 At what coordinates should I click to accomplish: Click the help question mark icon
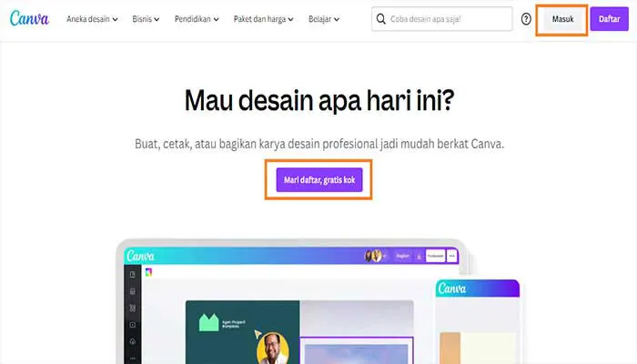[526, 19]
